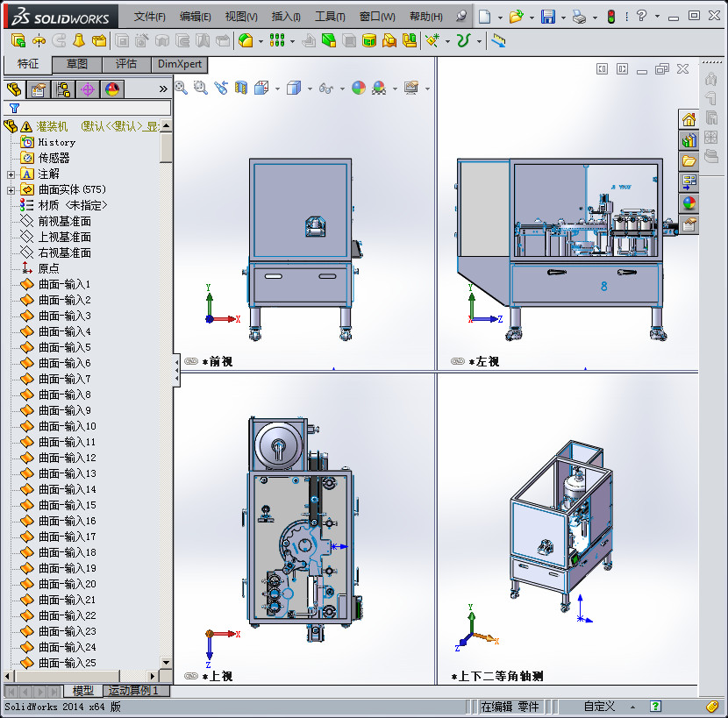The image size is (728, 718).
Task: Open the 插入(I) menu
Action: pyautogui.click(x=286, y=17)
